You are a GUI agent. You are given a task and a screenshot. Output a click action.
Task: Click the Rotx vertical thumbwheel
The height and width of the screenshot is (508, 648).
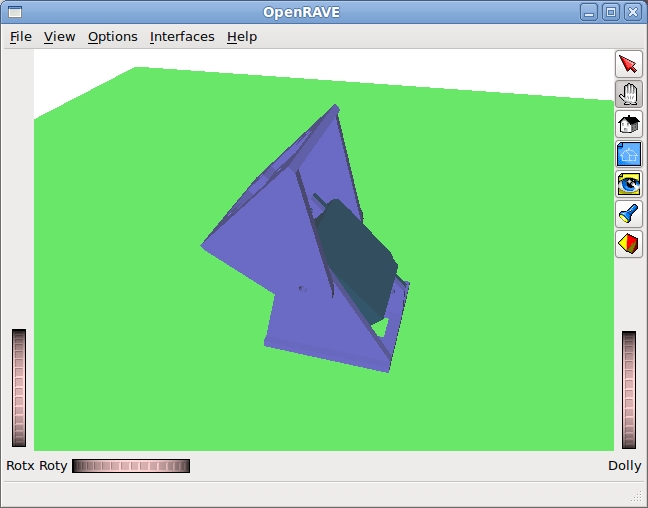pyautogui.click(x=19, y=388)
